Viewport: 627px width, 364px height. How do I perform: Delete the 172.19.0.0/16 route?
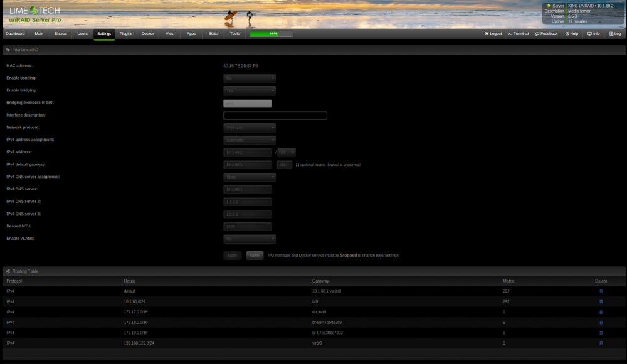click(x=601, y=333)
